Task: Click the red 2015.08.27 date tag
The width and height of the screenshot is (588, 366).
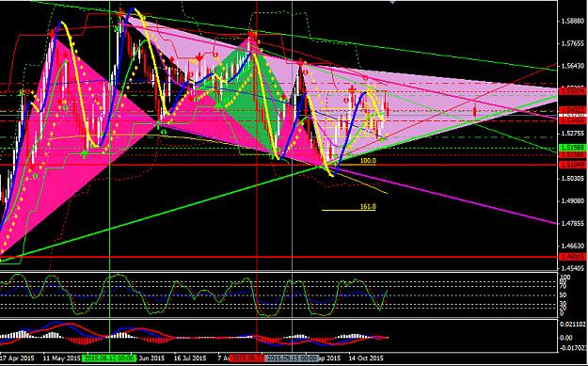Action: tap(247, 358)
